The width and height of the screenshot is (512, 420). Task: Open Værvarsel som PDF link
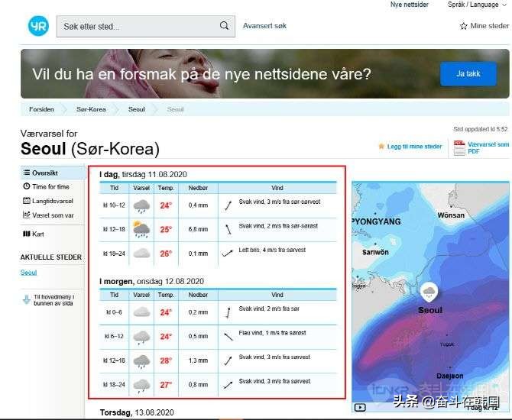tap(488, 148)
